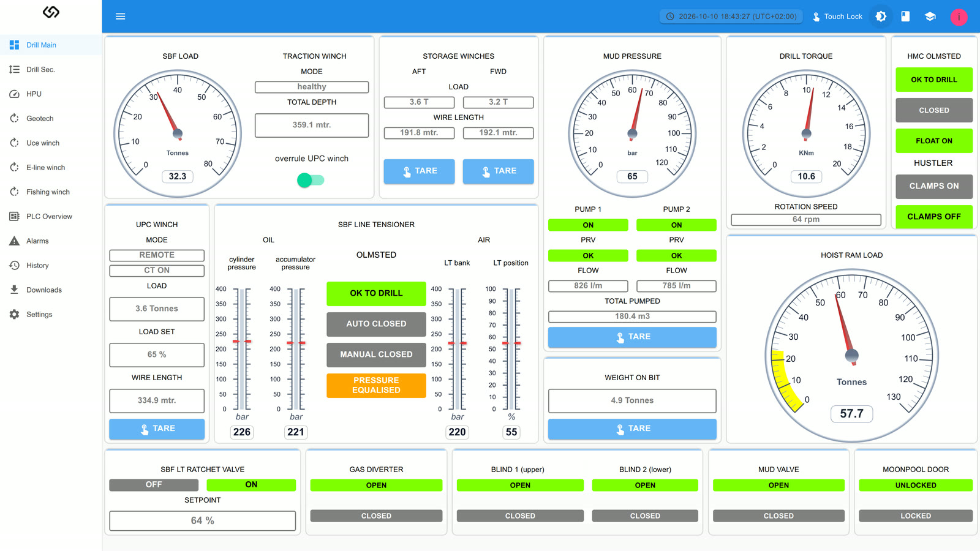The width and height of the screenshot is (980, 551).
Task: Set Blind 1 upper to CLOSED
Action: click(520, 515)
